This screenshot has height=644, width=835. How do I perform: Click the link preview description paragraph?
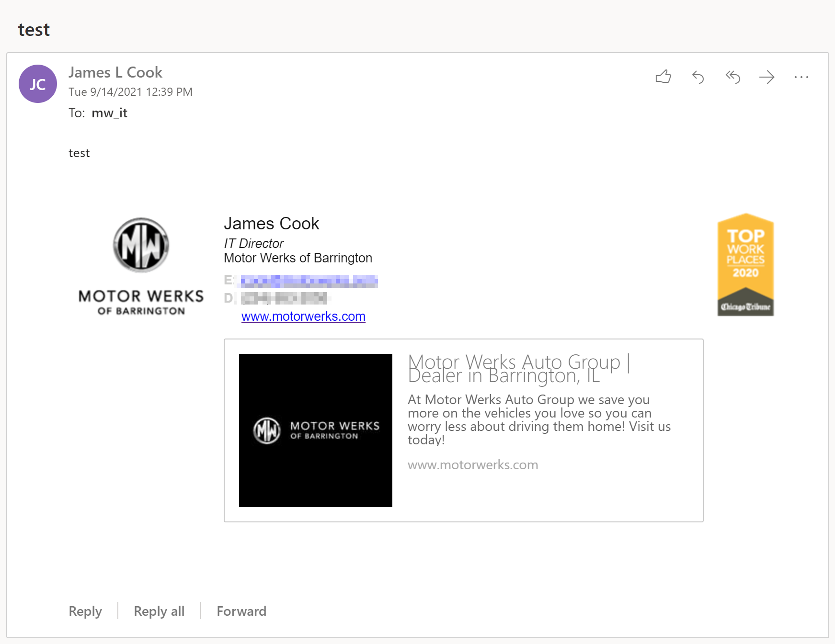pos(539,420)
